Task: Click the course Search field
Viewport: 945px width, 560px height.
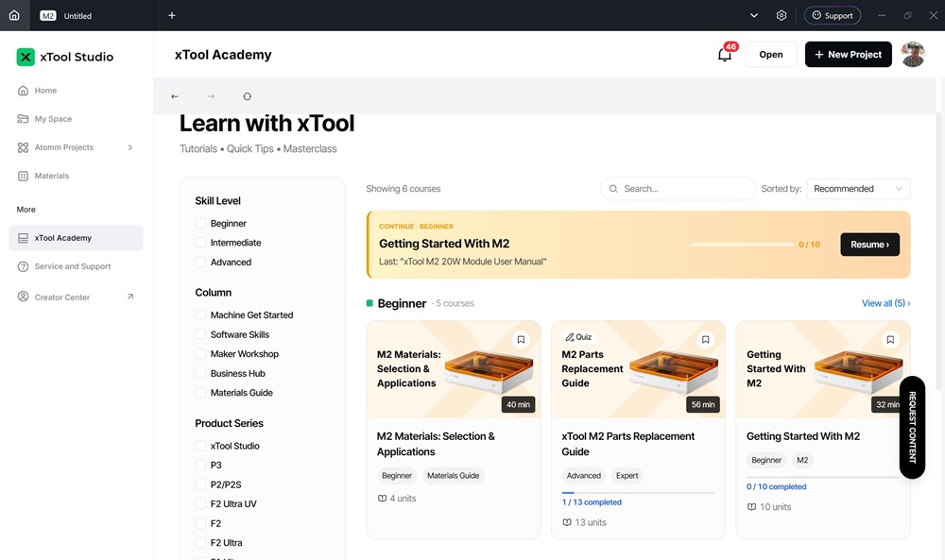Action: click(678, 189)
